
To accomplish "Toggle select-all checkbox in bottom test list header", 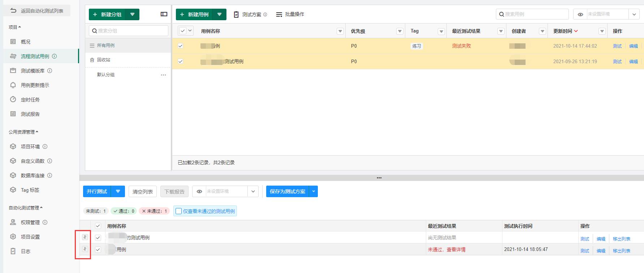I will (x=98, y=226).
